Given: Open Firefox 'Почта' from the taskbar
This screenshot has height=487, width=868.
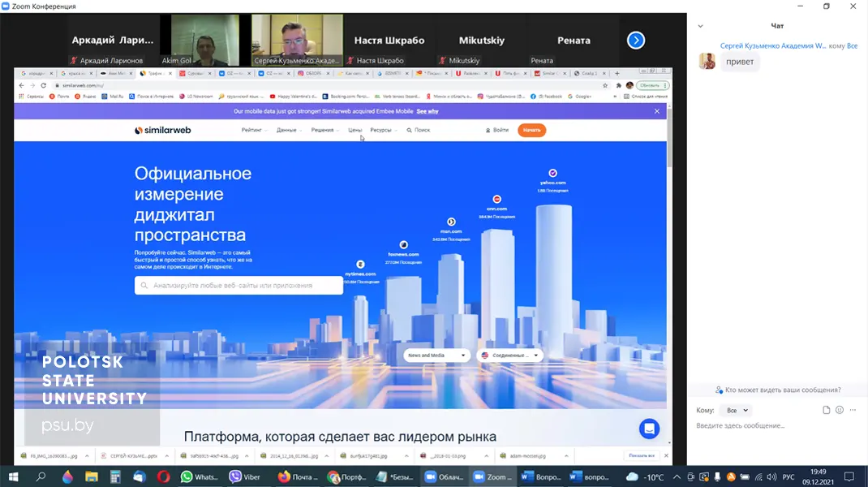Looking at the screenshot, I should (x=298, y=476).
